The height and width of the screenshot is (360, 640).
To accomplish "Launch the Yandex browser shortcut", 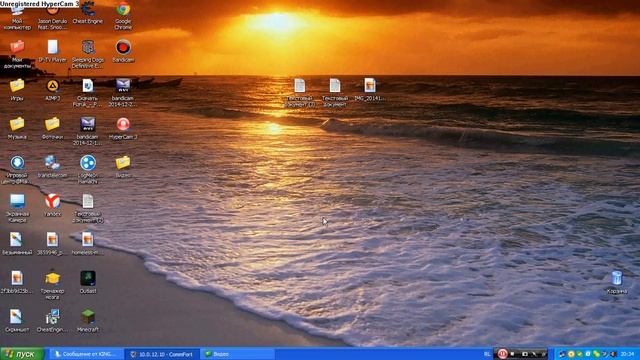I will coord(52,205).
